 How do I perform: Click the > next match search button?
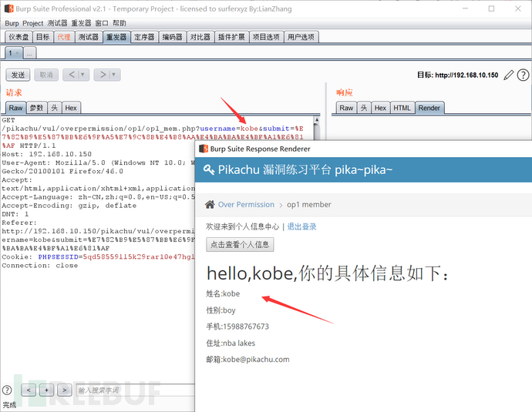(x=65, y=390)
